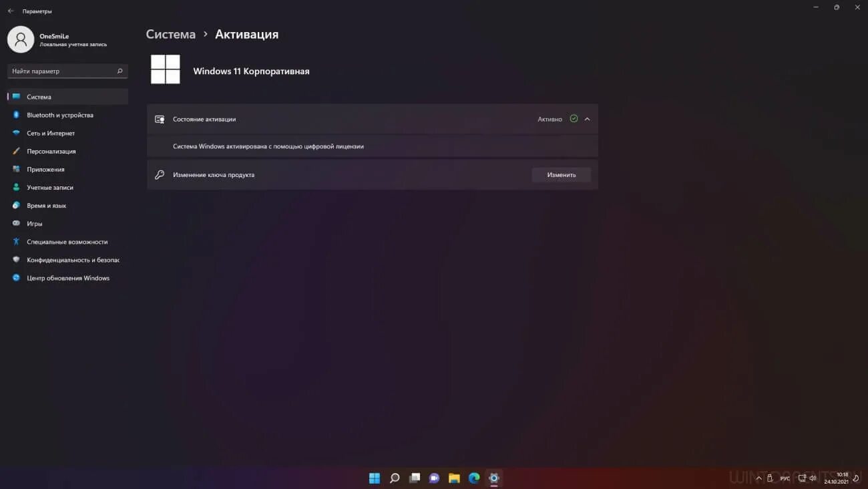Viewport: 868px width, 489px height.
Task: Click the green checkmark next to Активно
Action: point(574,118)
